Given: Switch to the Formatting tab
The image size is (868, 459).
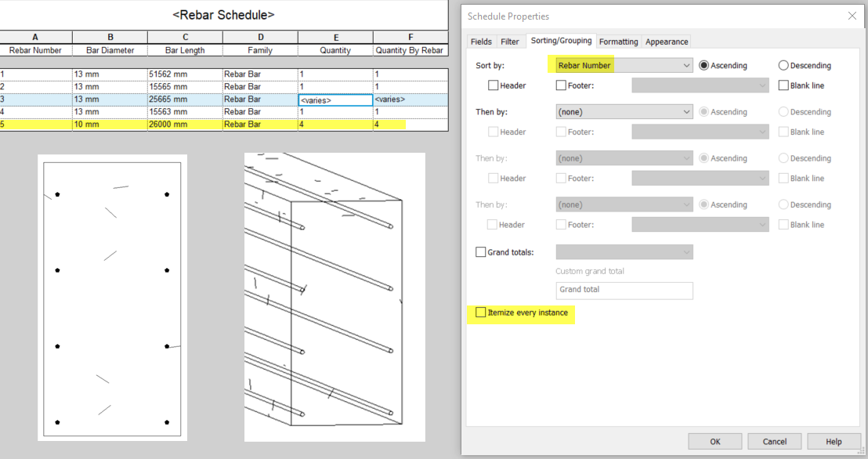Looking at the screenshot, I should (618, 42).
